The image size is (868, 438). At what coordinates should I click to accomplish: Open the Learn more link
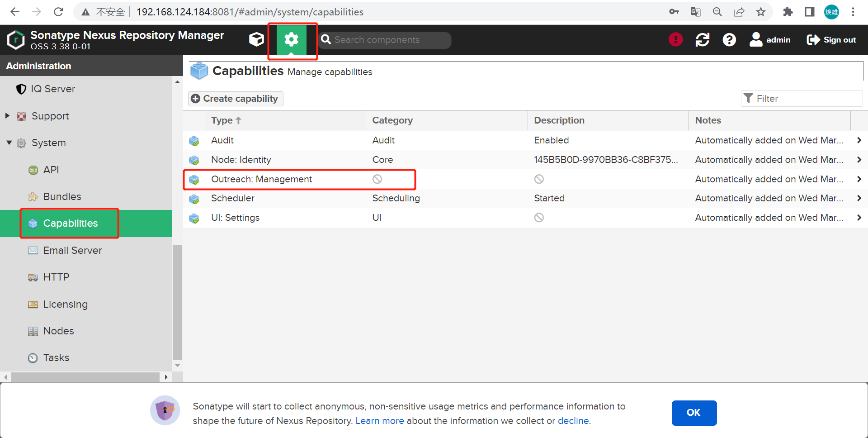(x=380, y=421)
